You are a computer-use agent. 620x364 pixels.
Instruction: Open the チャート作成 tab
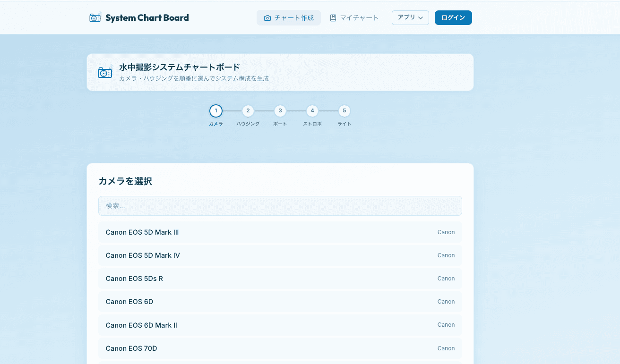click(289, 18)
